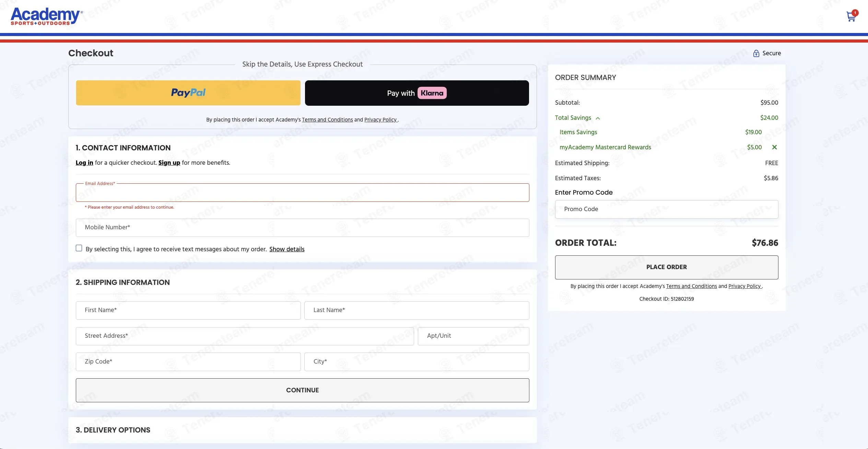Show details about text messages
This screenshot has width=868, height=449.
click(287, 249)
